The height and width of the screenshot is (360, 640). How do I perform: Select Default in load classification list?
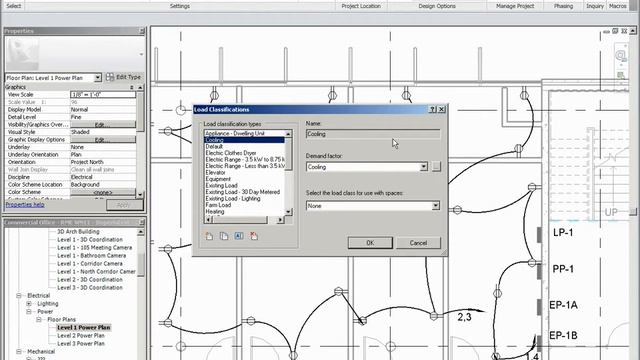point(214,146)
